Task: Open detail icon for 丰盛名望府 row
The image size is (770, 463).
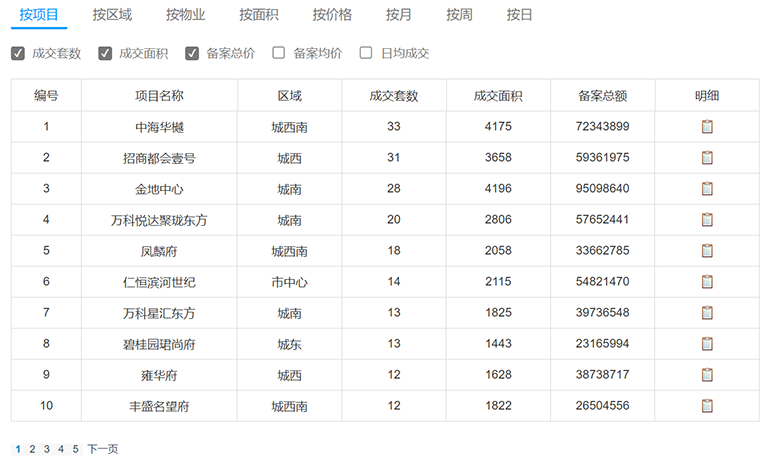Action: (707, 406)
